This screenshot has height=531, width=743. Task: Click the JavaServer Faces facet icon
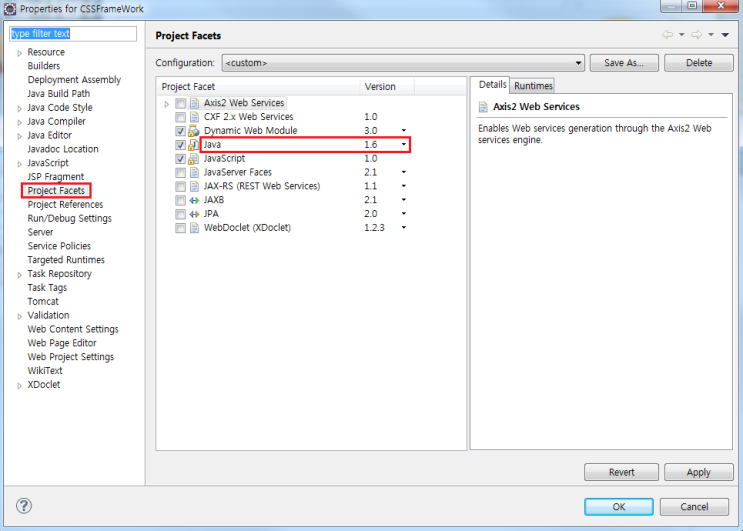[194, 172]
